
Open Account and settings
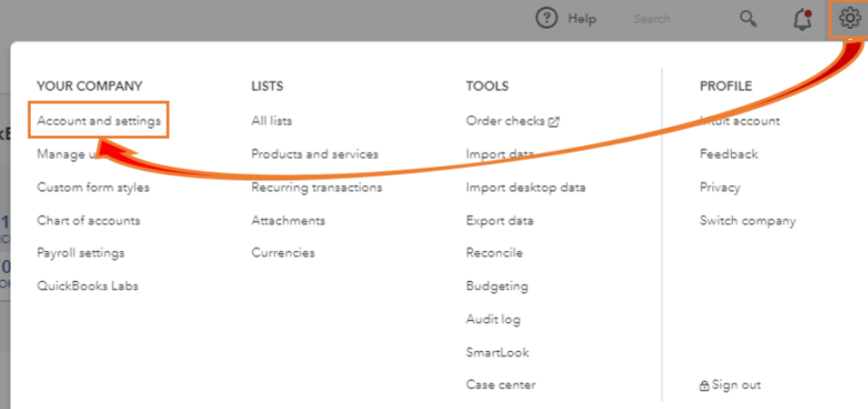coord(99,120)
